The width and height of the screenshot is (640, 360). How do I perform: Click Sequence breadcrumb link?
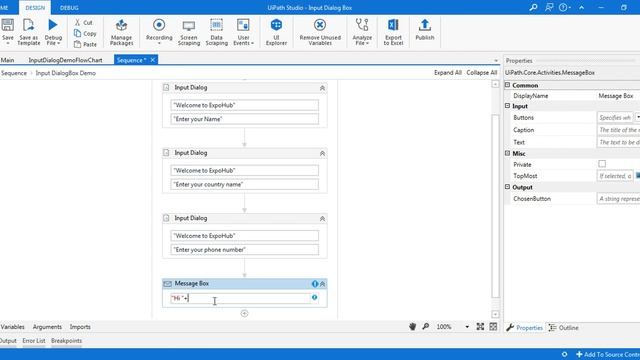pos(14,73)
